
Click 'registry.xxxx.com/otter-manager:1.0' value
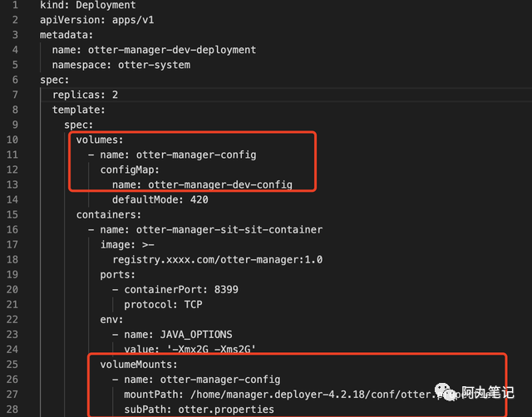218,259
